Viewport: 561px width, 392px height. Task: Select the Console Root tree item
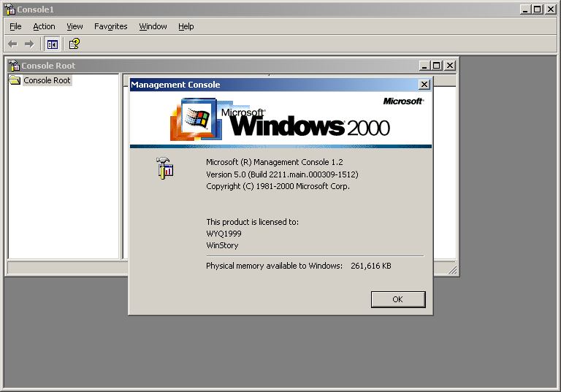[47, 80]
